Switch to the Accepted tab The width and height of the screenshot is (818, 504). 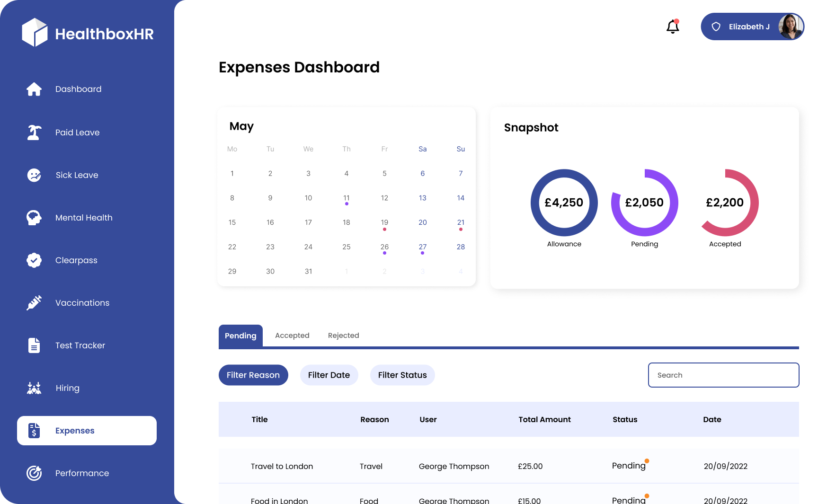(x=292, y=336)
